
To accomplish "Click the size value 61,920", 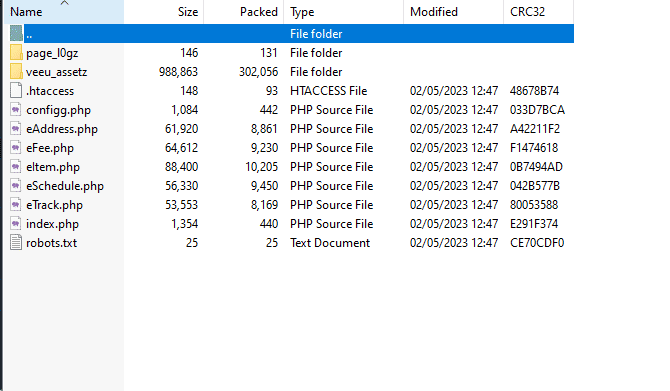I will (182, 129).
